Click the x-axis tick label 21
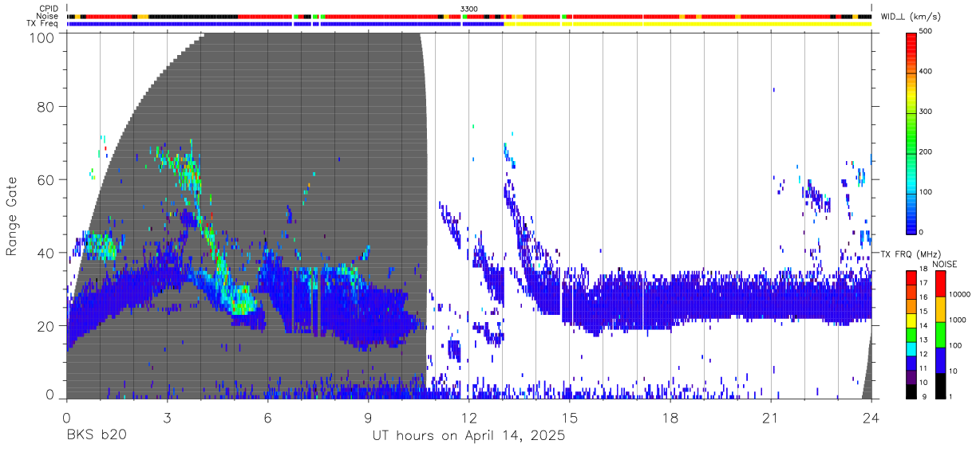Viewport: 980px width, 452px height. tap(771, 417)
